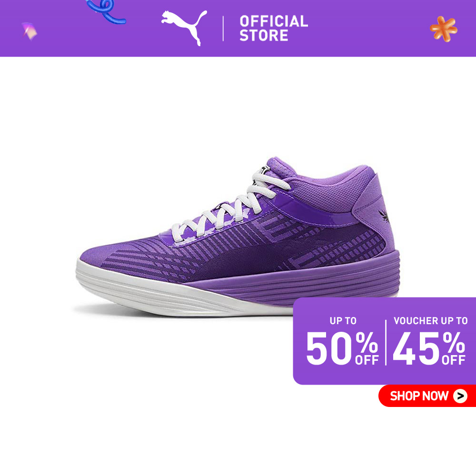Click the small pink kite icon
The image size is (476, 476).
tap(29, 31)
